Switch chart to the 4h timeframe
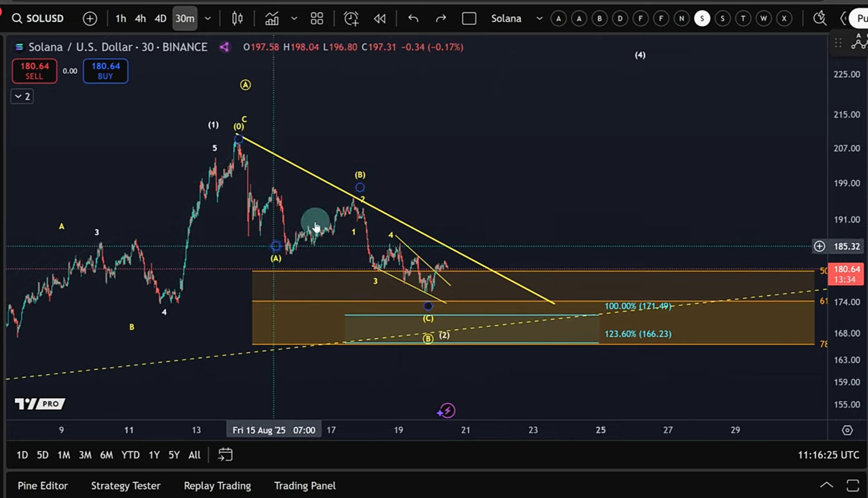Screen dimensions: 868x498 [x=141, y=18]
